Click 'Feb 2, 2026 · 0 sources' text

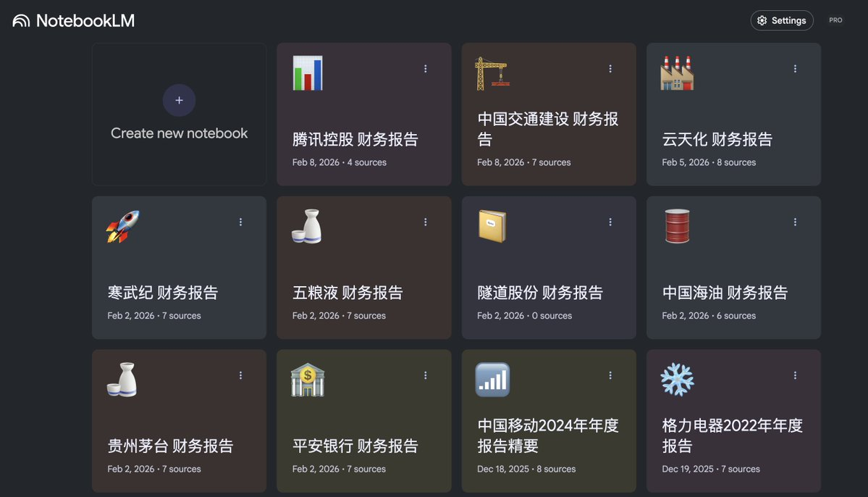pyautogui.click(x=524, y=316)
